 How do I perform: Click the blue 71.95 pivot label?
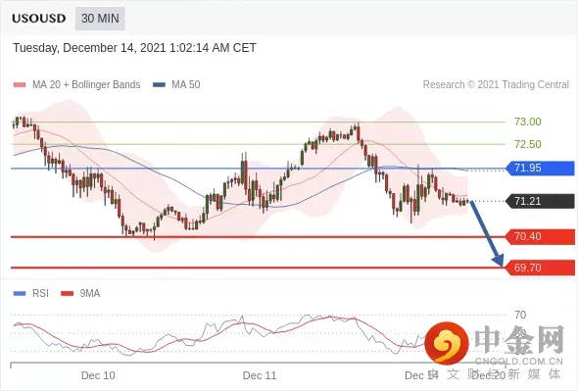541,169
